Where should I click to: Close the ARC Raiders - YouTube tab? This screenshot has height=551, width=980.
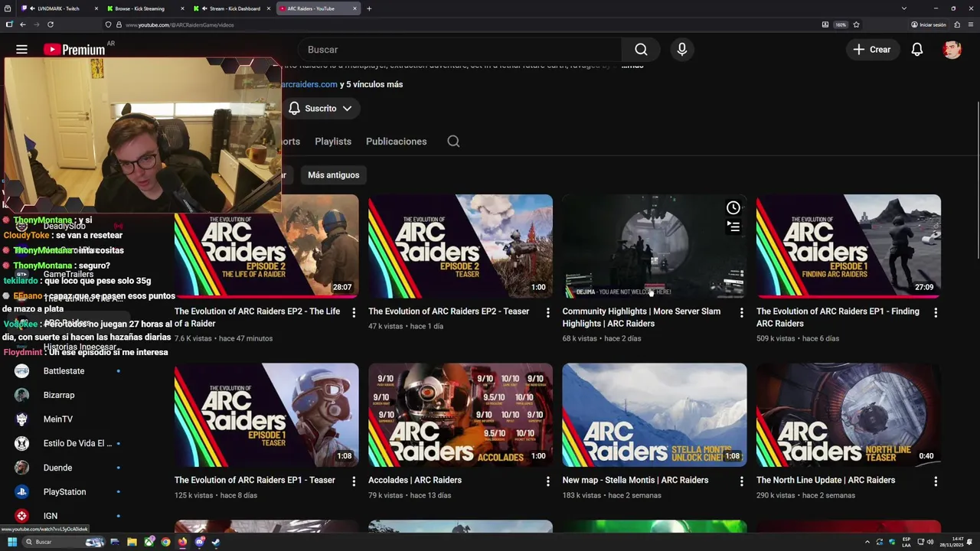pos(354,8)
